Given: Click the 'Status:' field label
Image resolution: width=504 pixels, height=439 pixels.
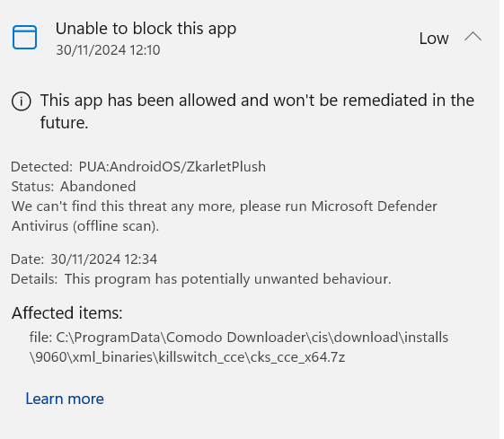Looking at the screenshot, I should click(x=32, y=187).
